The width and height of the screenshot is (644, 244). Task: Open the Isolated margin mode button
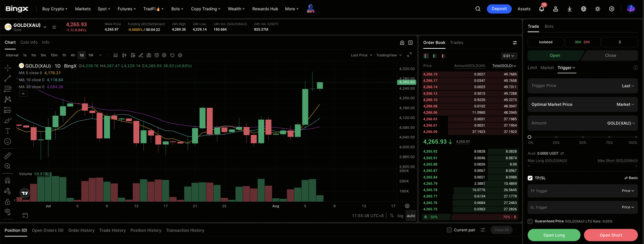tap(545, 42)
